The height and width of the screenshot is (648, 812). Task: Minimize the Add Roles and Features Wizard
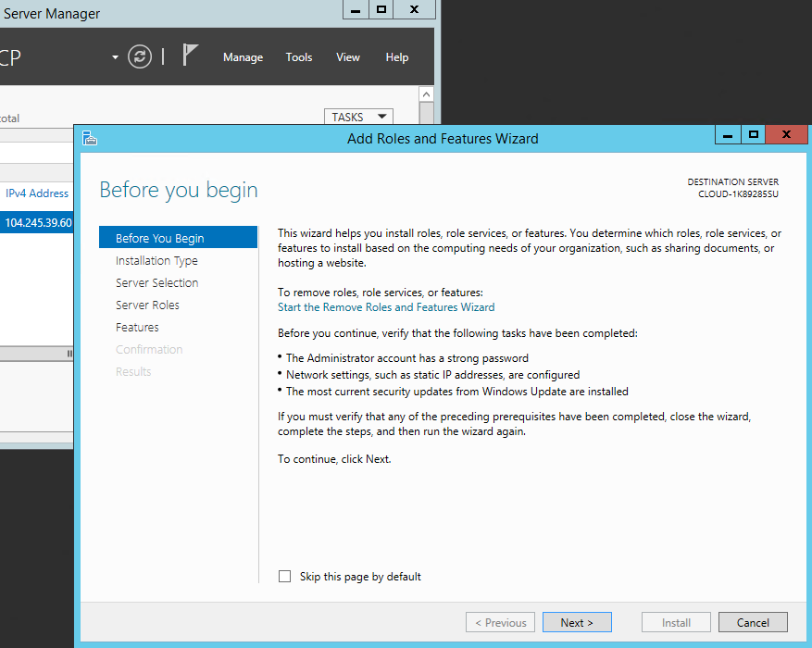point(728,134)
